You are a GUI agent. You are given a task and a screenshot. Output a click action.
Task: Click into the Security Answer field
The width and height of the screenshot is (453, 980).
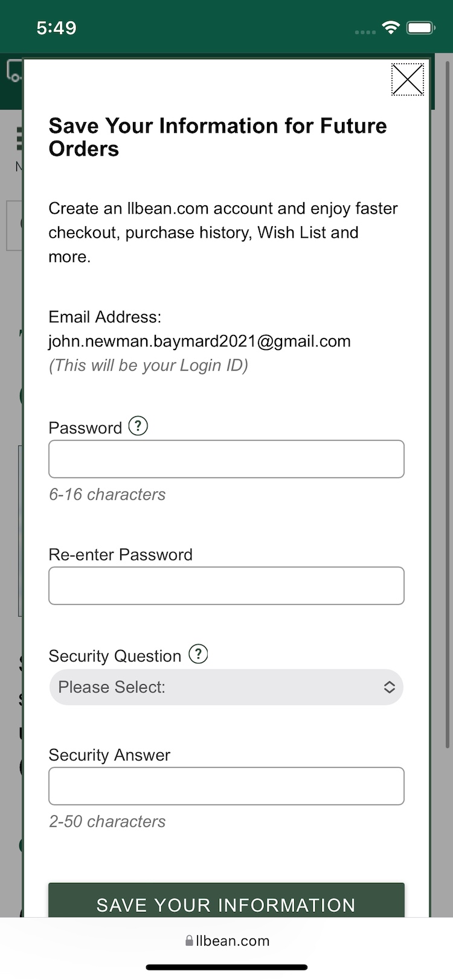(x=226, y=786)
